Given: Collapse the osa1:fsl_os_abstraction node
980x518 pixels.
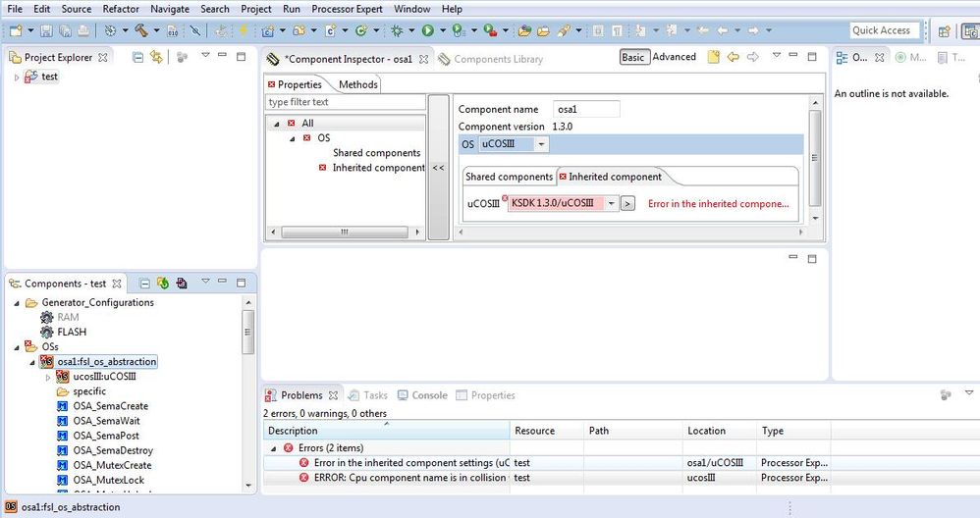Looking at the screenshot, I should [x=31, y=362].
